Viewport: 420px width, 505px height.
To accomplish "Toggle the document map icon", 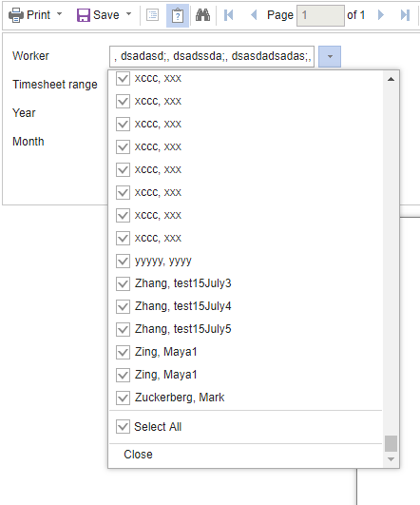I will click(x=153, y=15).
